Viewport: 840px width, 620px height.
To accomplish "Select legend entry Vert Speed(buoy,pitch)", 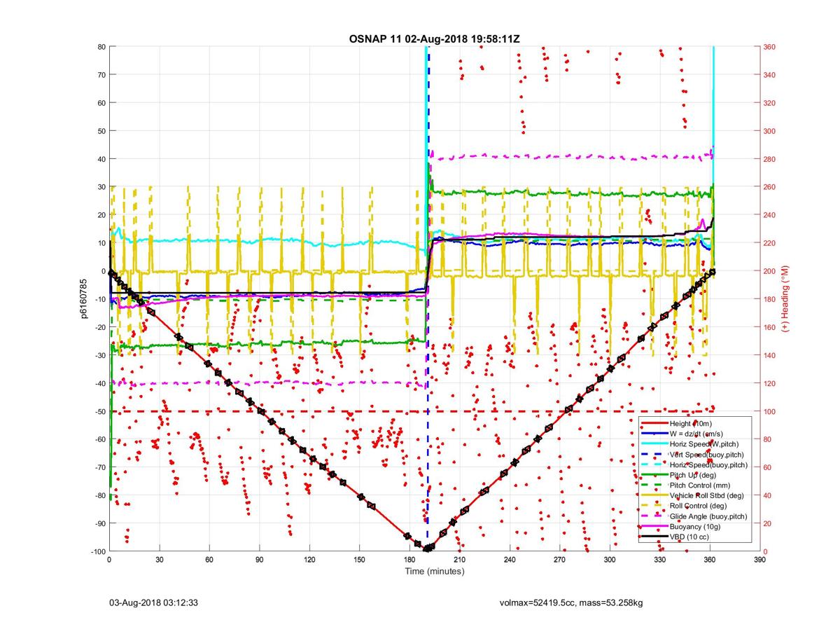I will point(707,455).
